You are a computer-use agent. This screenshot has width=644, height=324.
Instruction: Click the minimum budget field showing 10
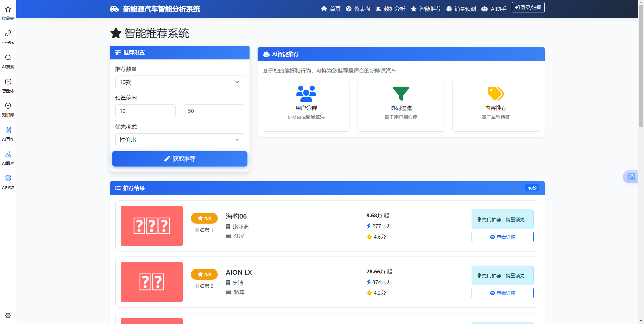tap(146, 111)
